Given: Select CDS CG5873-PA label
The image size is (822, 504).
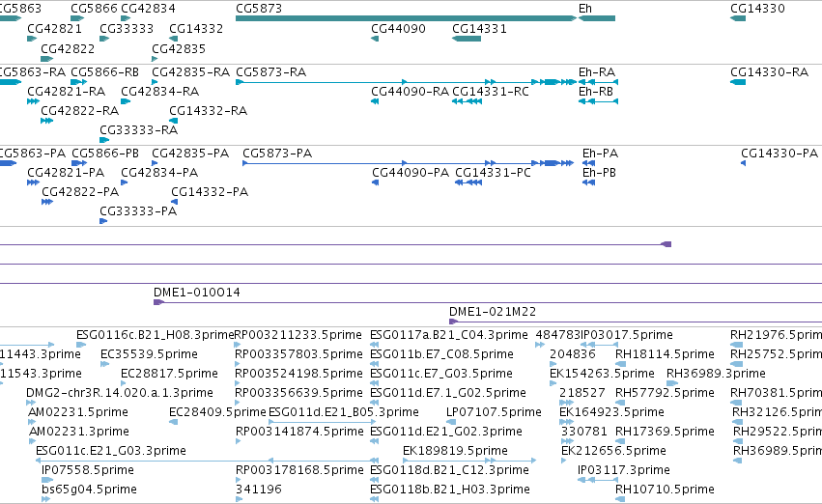Looking at the screenshot, I should [277, 154].
